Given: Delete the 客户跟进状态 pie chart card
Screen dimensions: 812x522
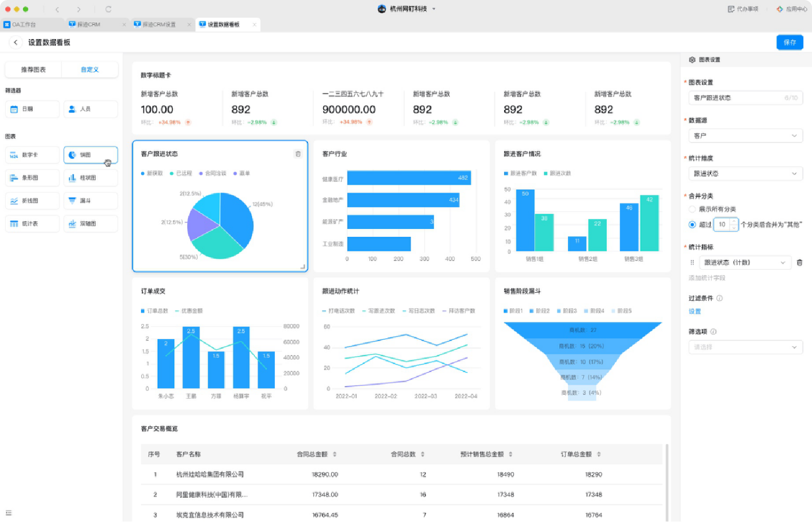Looking at the screenshot, I should tap(298, 154).
